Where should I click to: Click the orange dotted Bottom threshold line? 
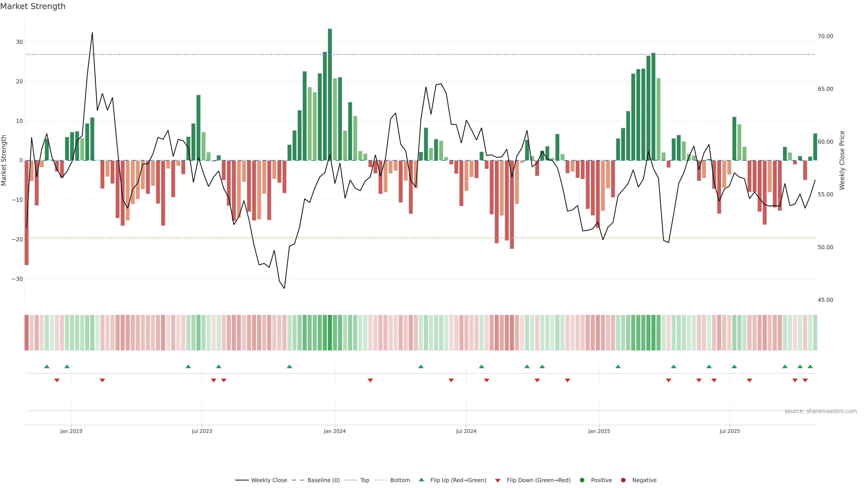click(337, 238)
